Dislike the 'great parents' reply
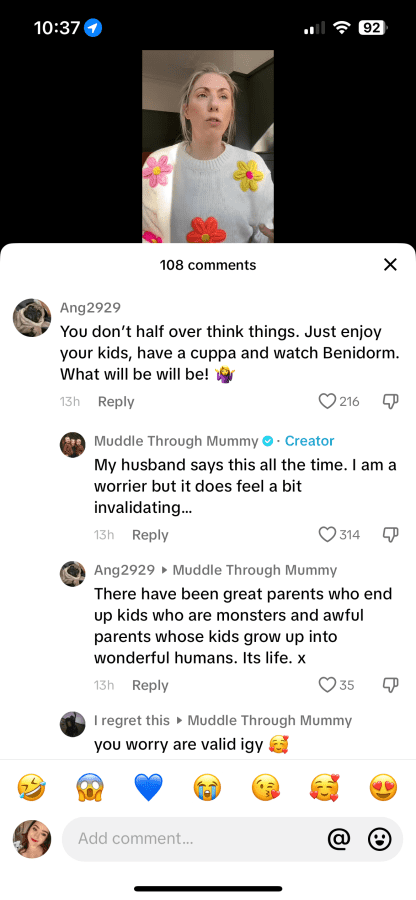This screenshot has height=900, width=416. (x=390, y=685)
